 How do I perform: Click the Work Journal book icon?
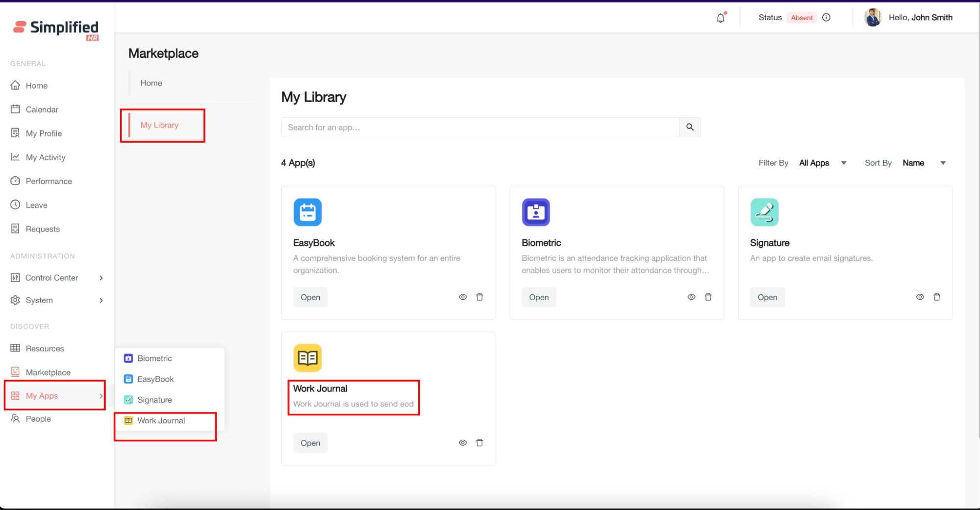click(307, 358)
